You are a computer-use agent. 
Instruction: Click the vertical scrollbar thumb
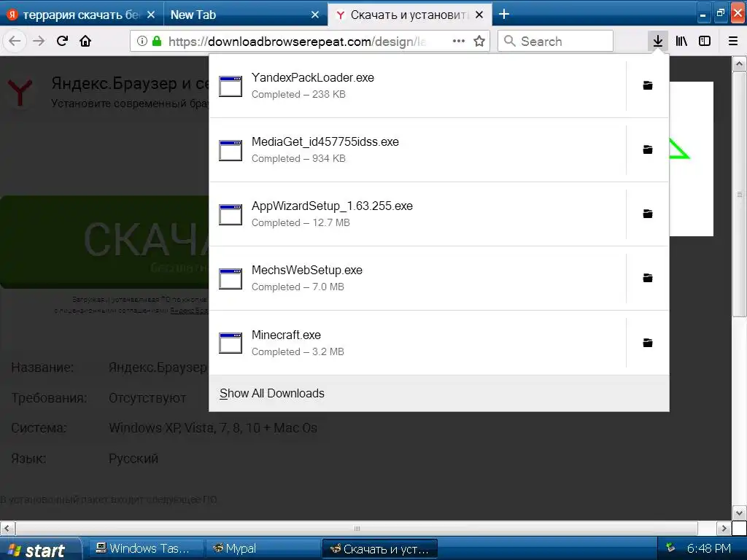(739, 194)
